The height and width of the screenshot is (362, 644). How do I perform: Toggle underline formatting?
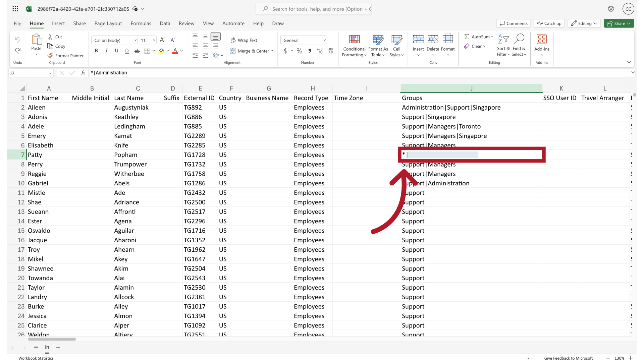pos(116,51)
